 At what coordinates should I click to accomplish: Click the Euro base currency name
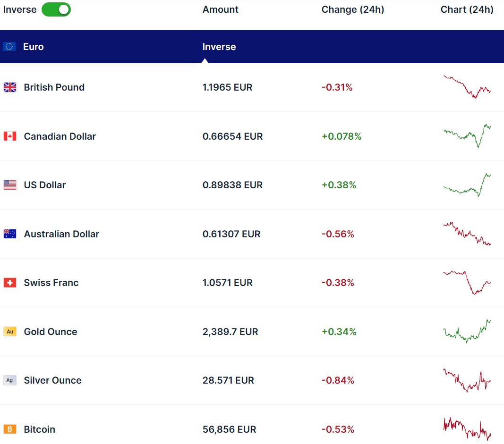[x=34, y=47]
